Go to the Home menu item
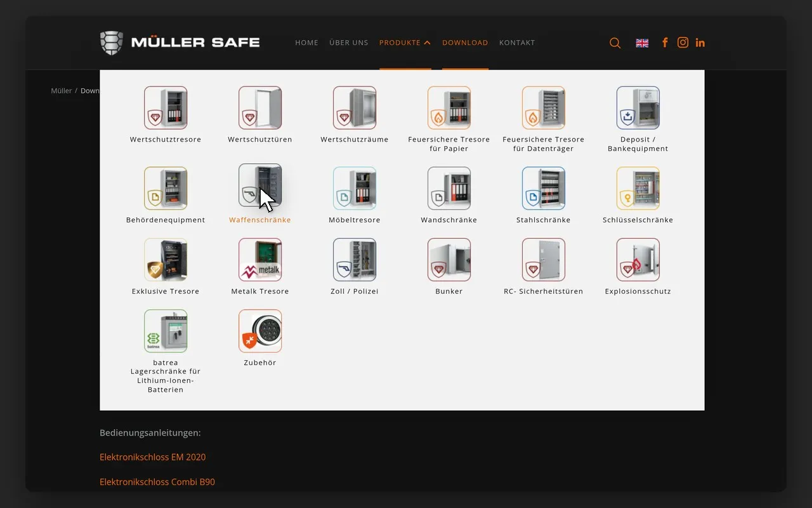Image resolution: width=812 pixels, height=508 pixels. click(x=307, y=43)
